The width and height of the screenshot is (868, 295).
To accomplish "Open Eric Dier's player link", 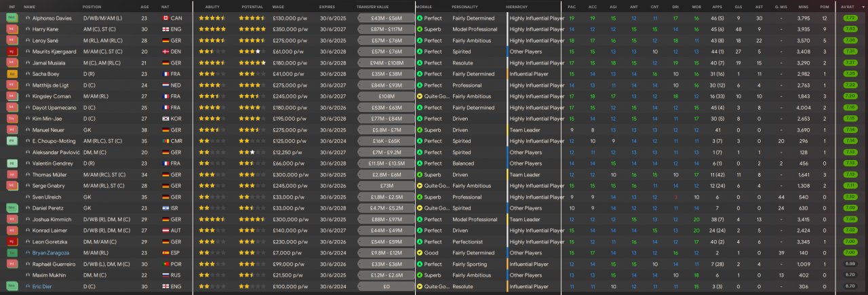I will (x=41, y=286).
